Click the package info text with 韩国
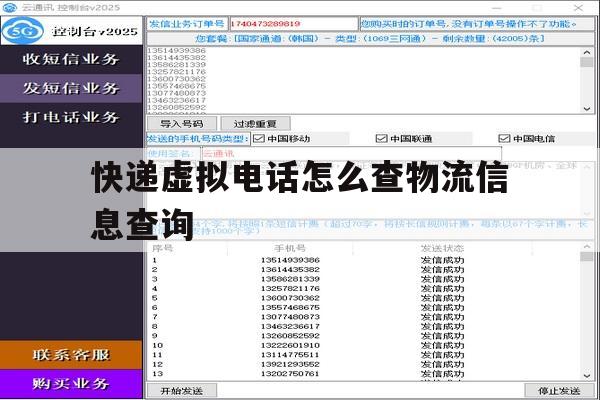The height and width of the screenshot is (400, 600). [x=370, y=39]
